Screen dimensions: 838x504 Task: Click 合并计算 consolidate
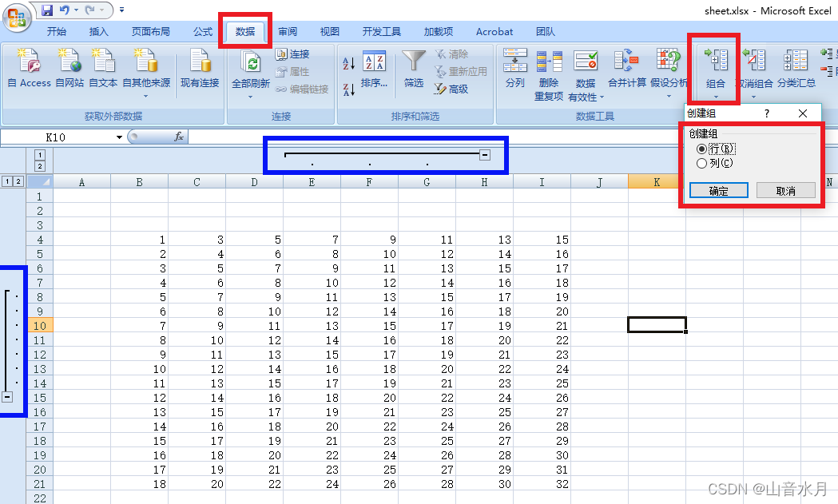click(627, 68)
